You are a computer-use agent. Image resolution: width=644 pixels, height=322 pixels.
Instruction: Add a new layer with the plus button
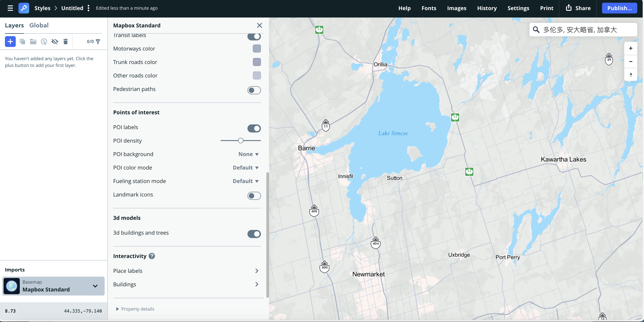[x=10, y=42]
